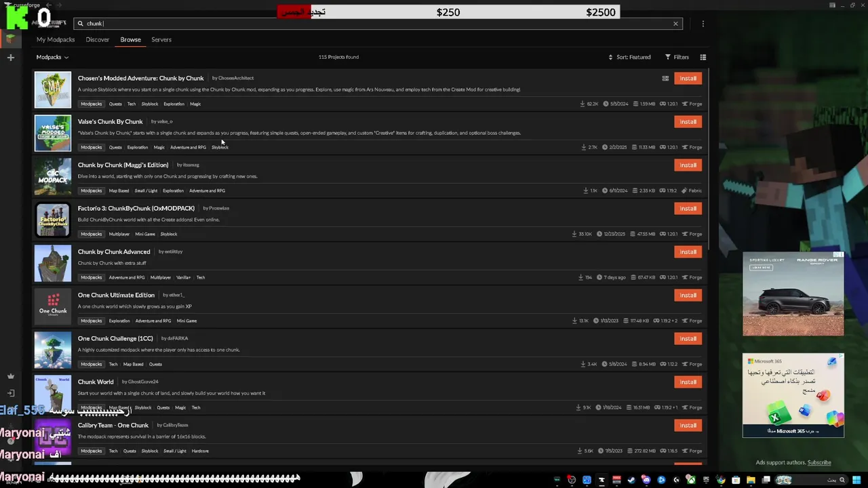Screen dimensions: 868x488
Task: Open Chosen's Modded Adventure modpack thumbnail
Action: [53, 89]
